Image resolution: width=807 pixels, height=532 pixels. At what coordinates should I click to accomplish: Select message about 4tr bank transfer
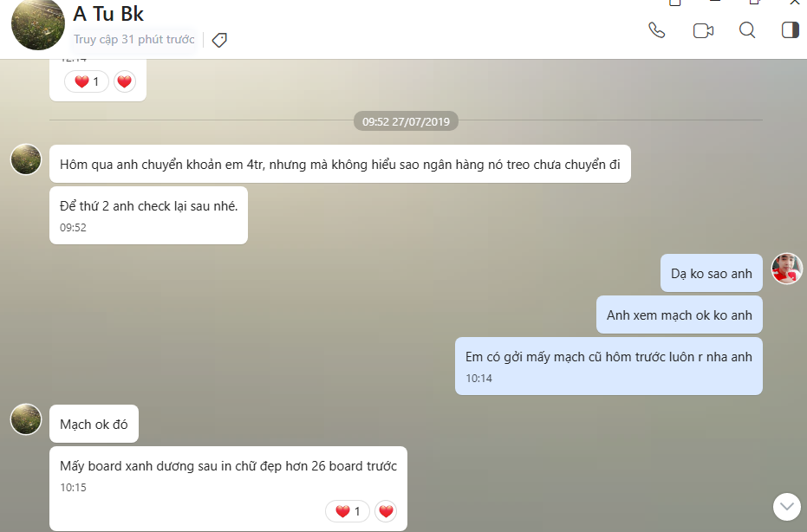(x=340, y=164)
